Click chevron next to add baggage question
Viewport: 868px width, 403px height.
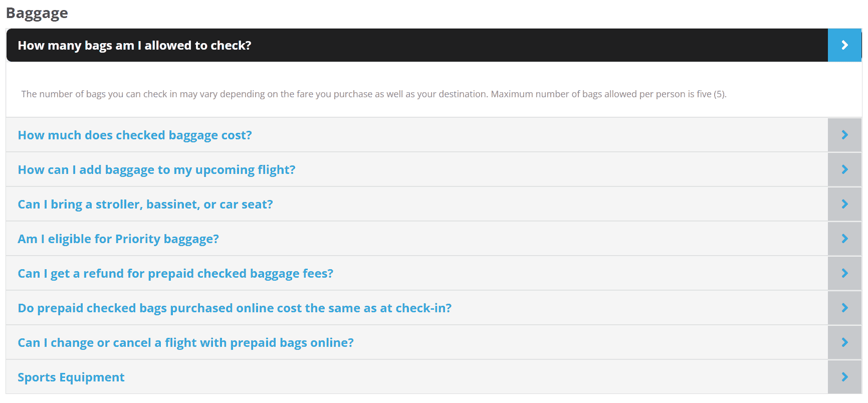pos(844,169)
